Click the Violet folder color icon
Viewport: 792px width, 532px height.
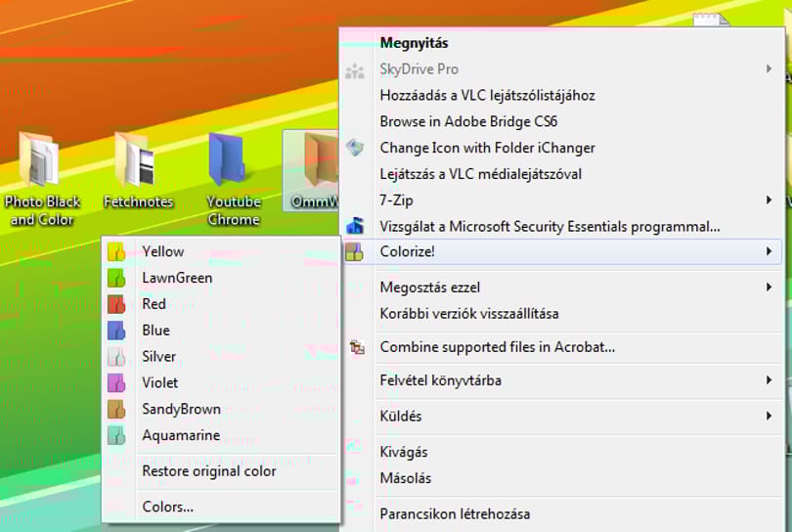pos(116,383)
